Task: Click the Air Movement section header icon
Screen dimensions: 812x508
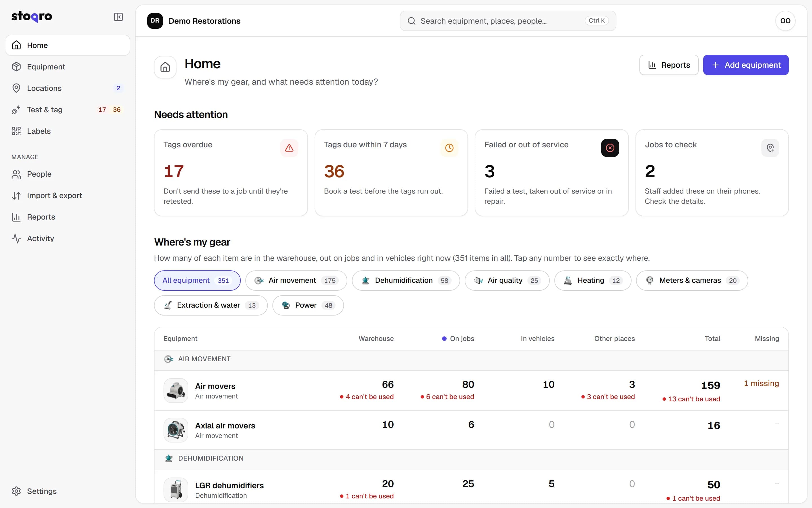Action: (168, 359)
